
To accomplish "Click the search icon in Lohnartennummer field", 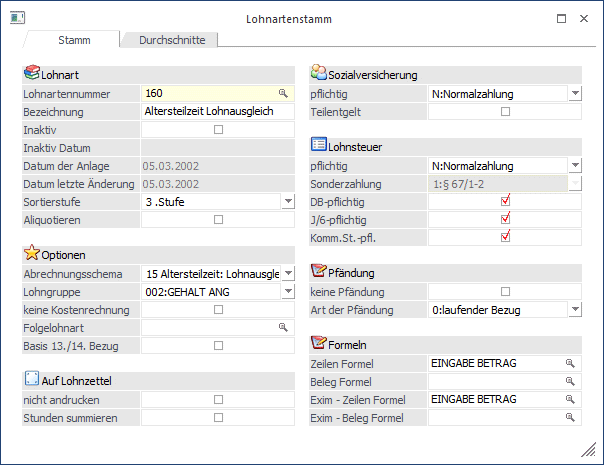I will [x=283, y=93].
